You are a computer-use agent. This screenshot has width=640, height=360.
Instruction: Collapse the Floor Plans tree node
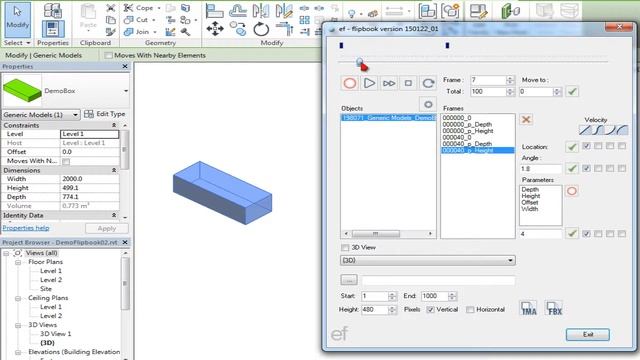[x=18, y=262]
